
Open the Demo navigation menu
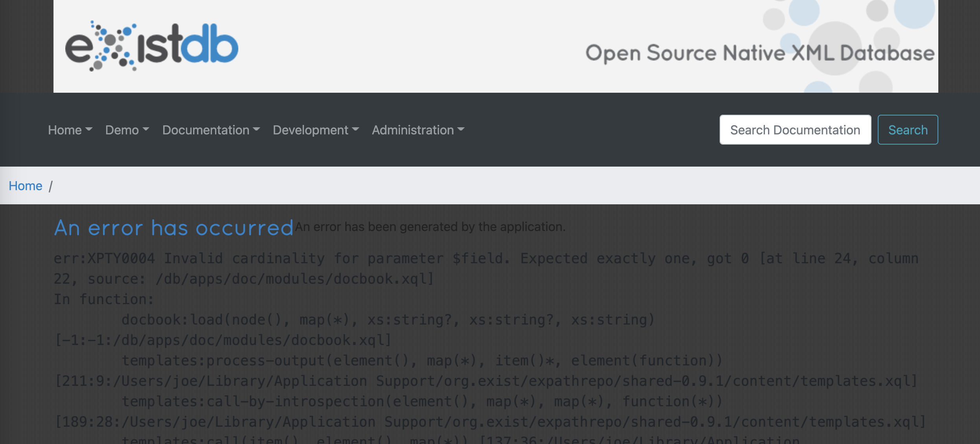122,130
